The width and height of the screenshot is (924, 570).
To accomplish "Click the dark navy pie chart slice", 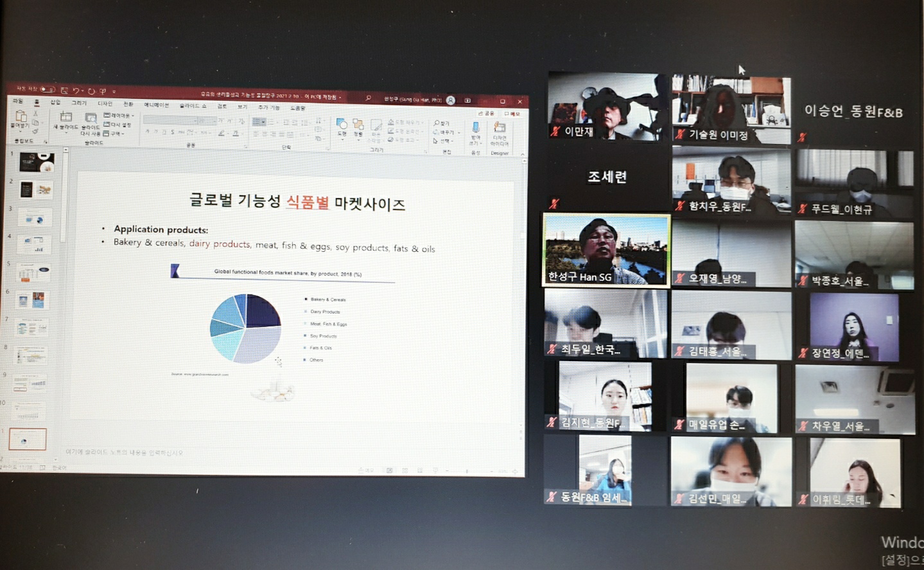I will tap(263, 311).
